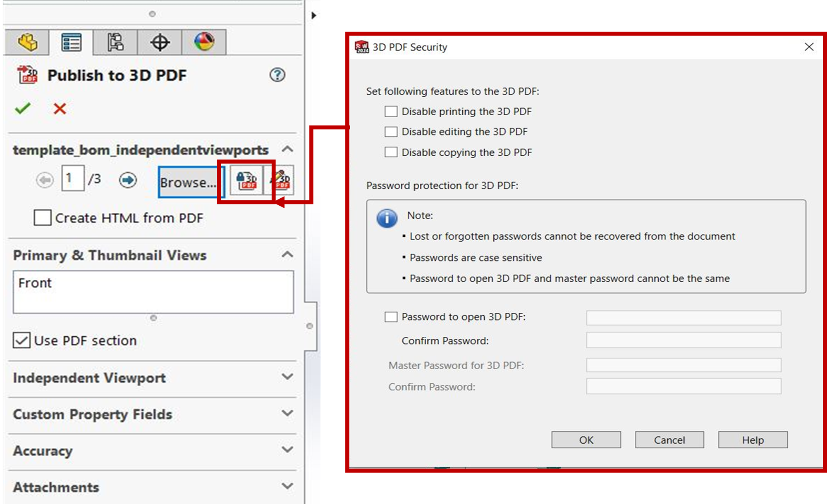Check Disable editing the 3D PDF

(391, 132)
